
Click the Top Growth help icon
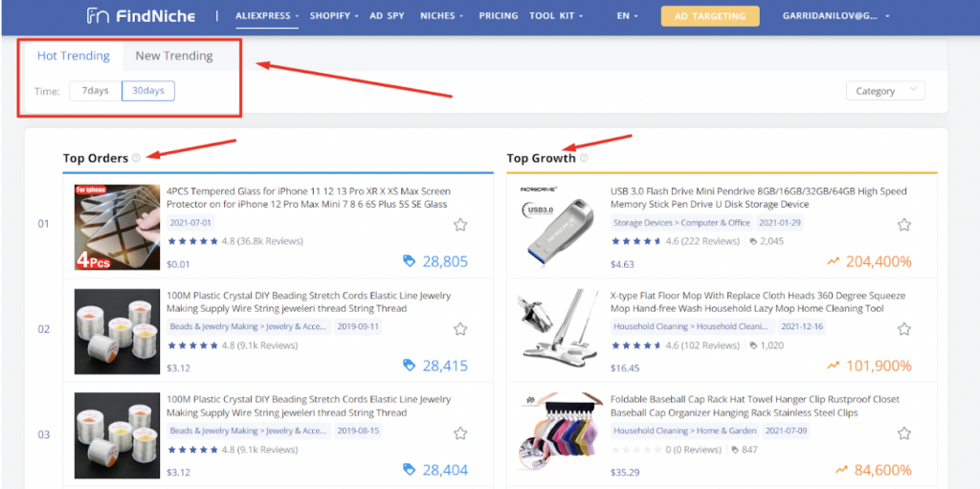(x=584, y=158)
